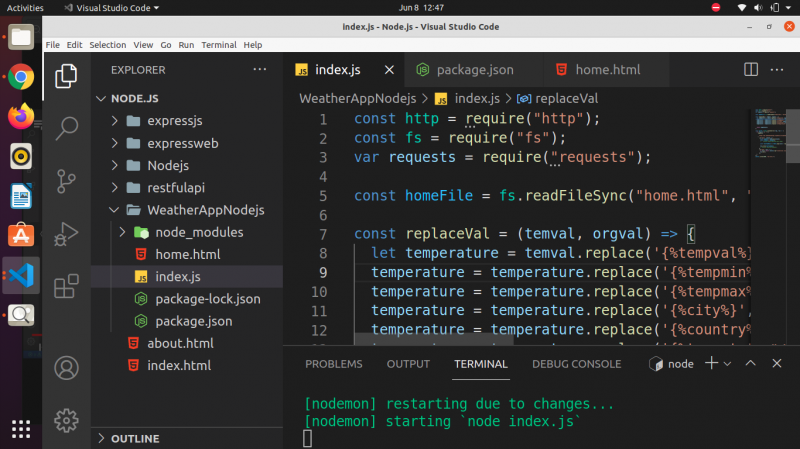
Task: Open Explorer more actions ellipsis
Action: pyautogui.click(x=260, y=69)
